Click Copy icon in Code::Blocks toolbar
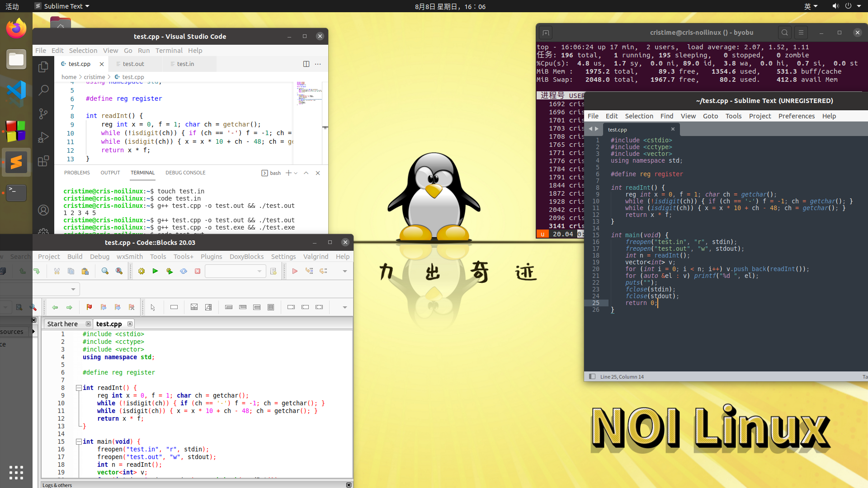This screenshot has width=868, height=488. pyautogui.click(x=71, y=271)
